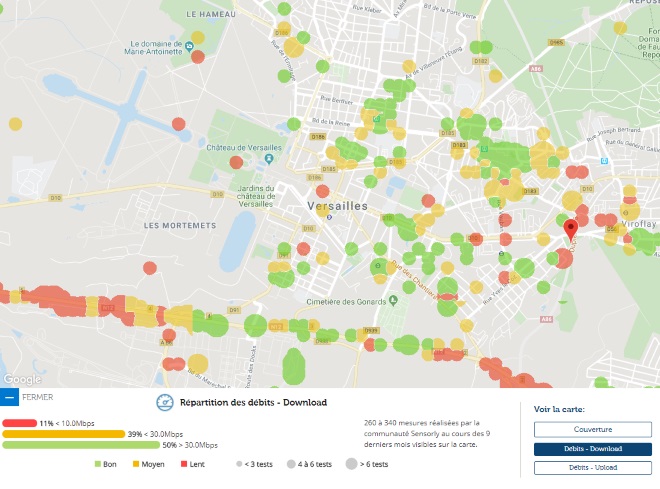Click the '50% > 30.0Mbps' label

pyautogui.click(x=190, y=445)
